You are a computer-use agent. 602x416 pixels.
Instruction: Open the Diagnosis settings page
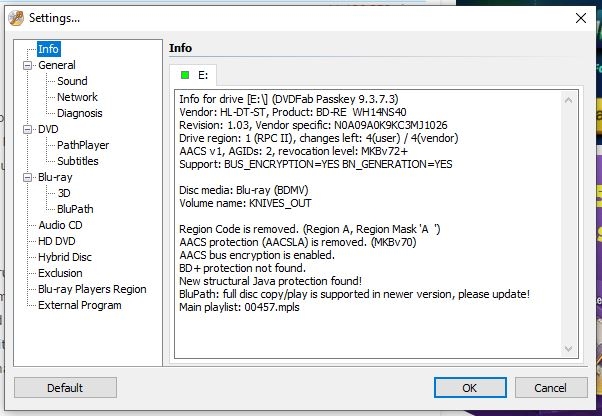point(79,113)
